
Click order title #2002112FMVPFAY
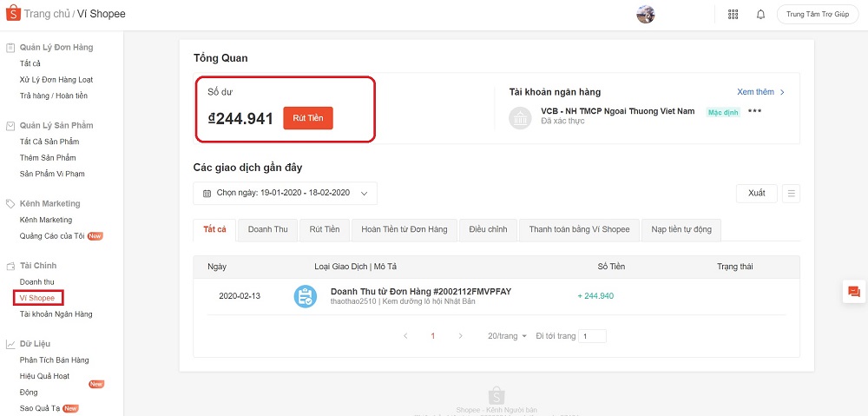(421, 291)
